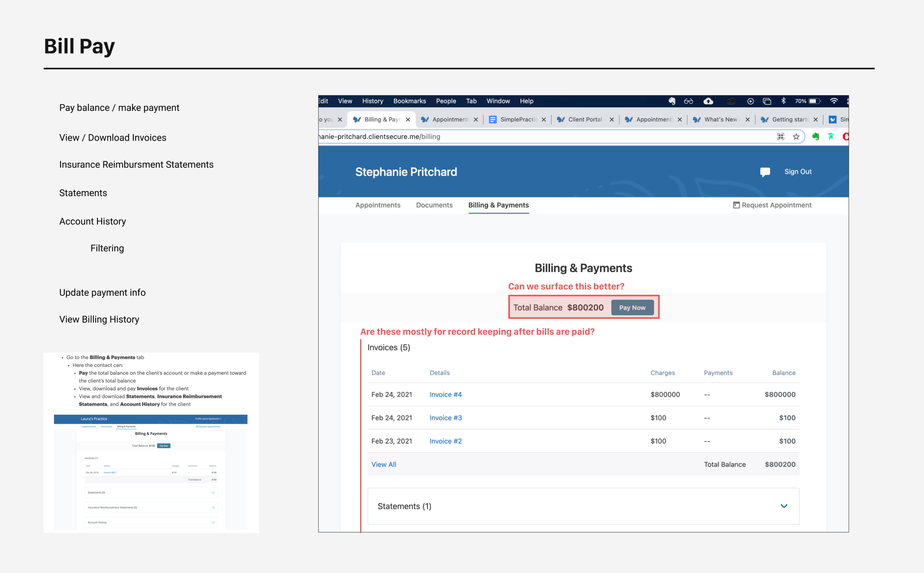The width and height of the screenshot is (924, 573).
Task: Click the battery status icon
Action: pos(814,101)
